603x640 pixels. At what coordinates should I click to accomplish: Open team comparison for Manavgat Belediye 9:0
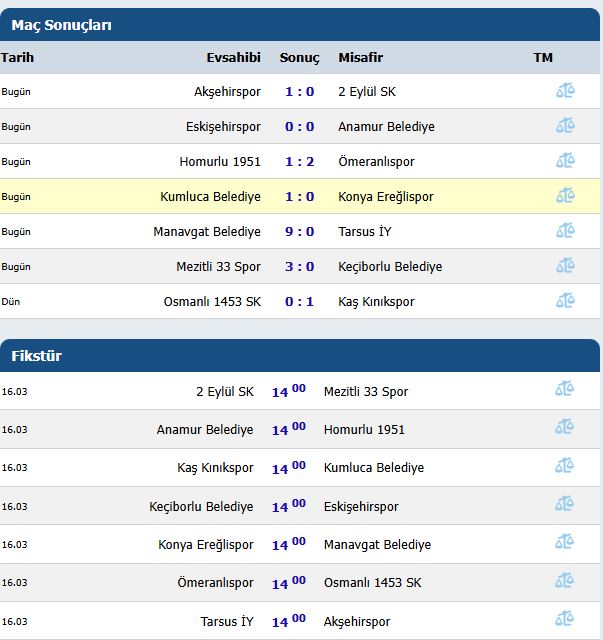565,231
